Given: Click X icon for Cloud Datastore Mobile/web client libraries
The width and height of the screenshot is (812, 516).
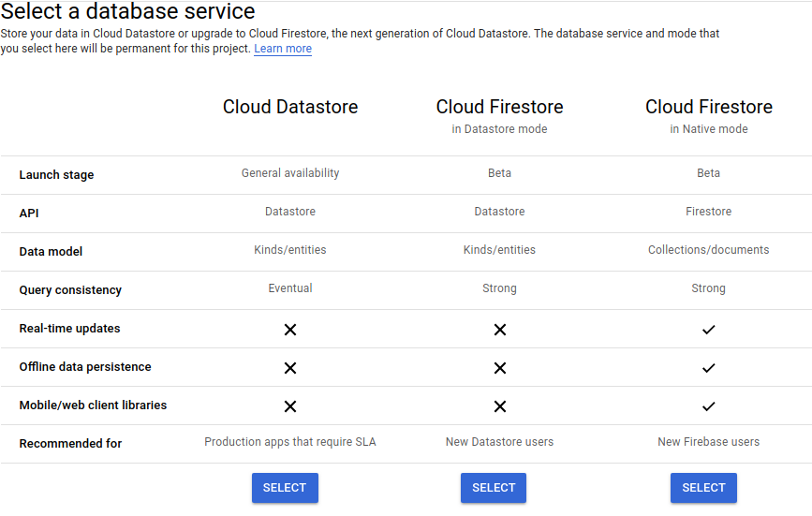Looking at the screenshot, I should (x=290, y=406).
